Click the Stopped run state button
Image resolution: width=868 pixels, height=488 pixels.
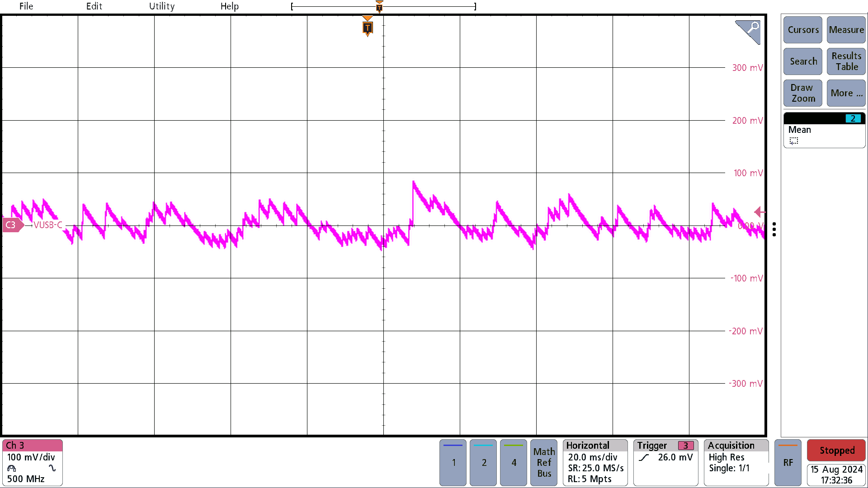(x=836, y=450)
